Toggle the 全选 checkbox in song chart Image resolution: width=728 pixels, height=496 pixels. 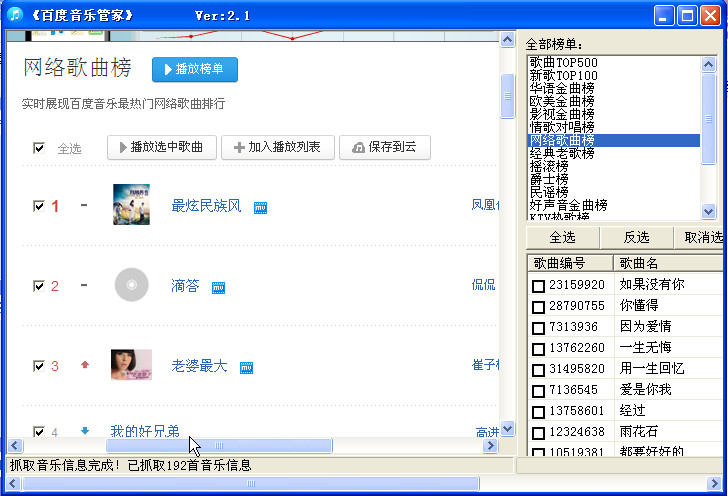point(39,148)
